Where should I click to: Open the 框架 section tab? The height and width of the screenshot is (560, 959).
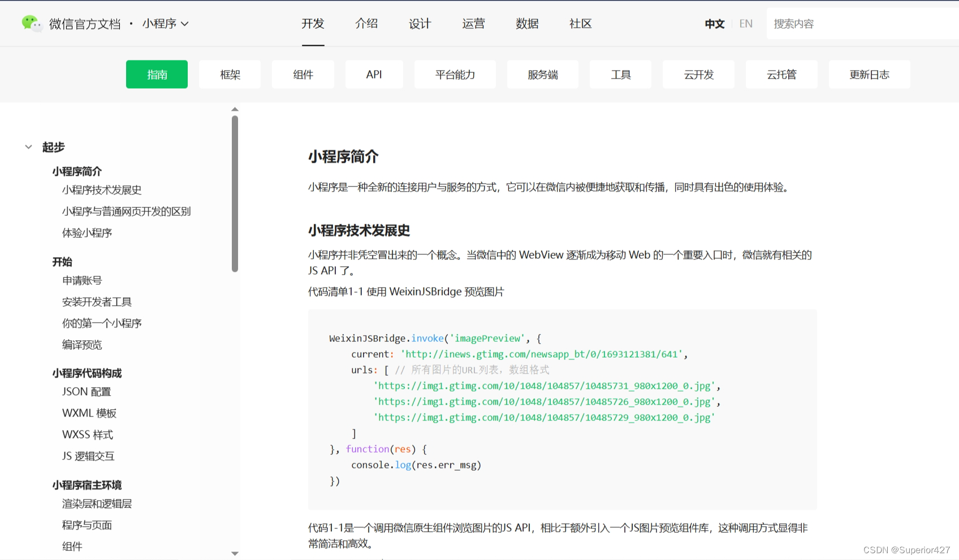pyautogui.click(x=230, y=74)
